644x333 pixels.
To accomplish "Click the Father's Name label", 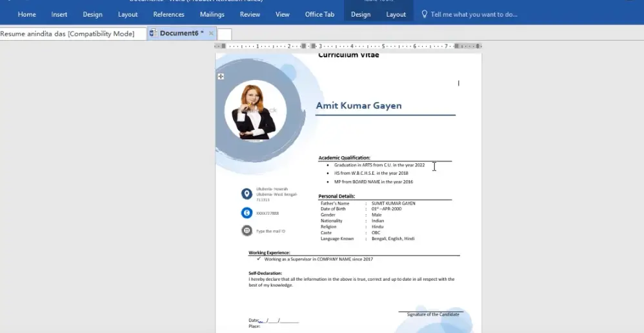I will pos(335,203).
